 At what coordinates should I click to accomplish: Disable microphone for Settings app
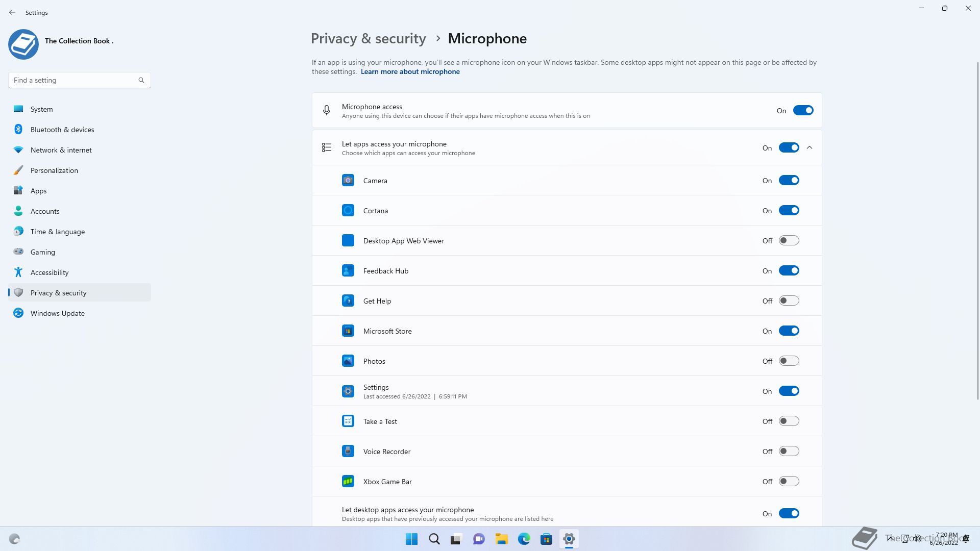coord(789,391)
